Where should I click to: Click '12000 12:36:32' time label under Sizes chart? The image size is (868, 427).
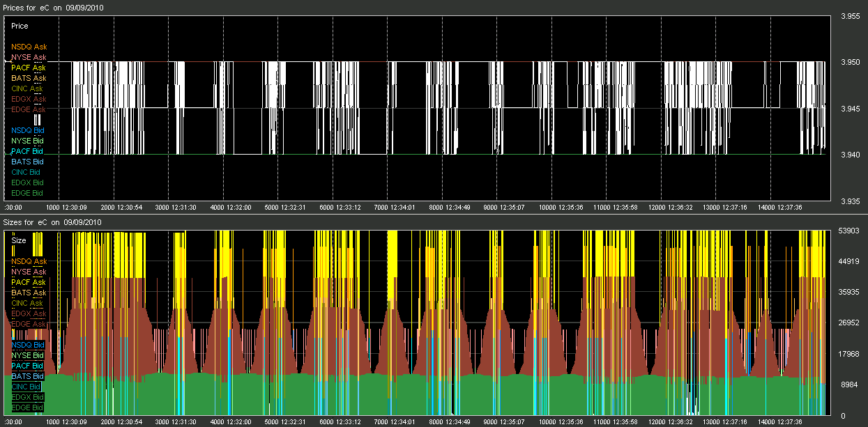coord(669,422)
